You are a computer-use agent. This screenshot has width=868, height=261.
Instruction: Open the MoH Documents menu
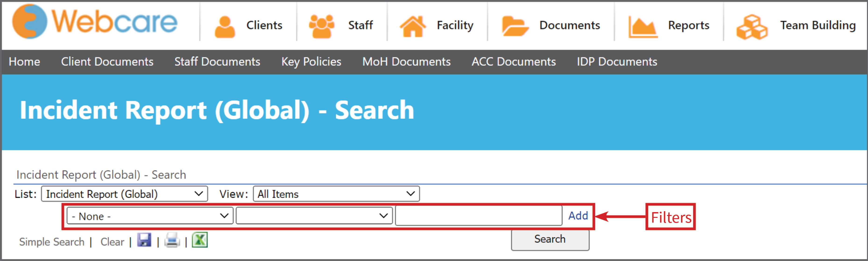click(x=406, y=62)
